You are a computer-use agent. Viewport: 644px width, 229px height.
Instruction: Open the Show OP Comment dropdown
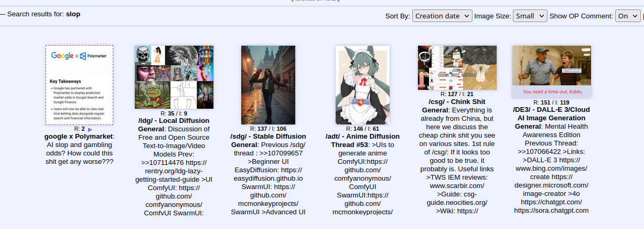(x=628, y=16)
